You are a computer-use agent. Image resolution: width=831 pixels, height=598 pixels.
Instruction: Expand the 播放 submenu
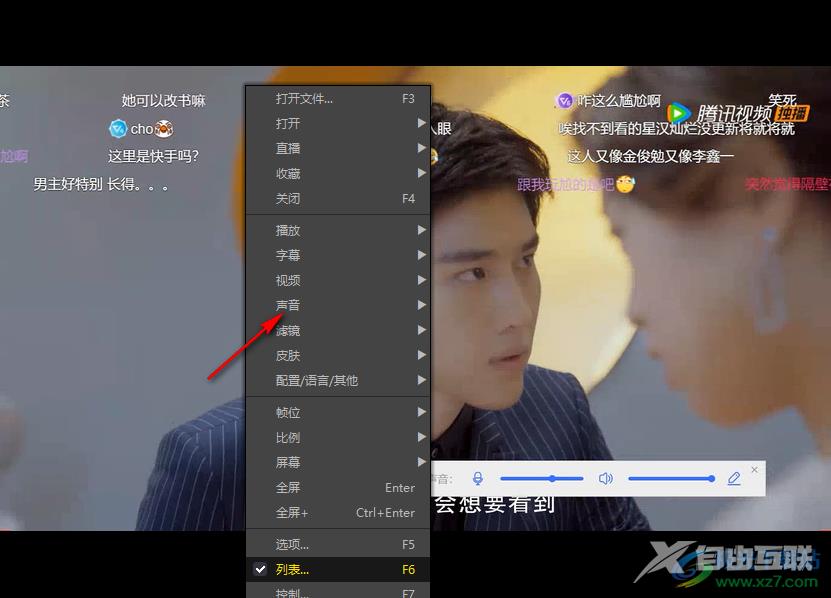(x=338, y=230)
